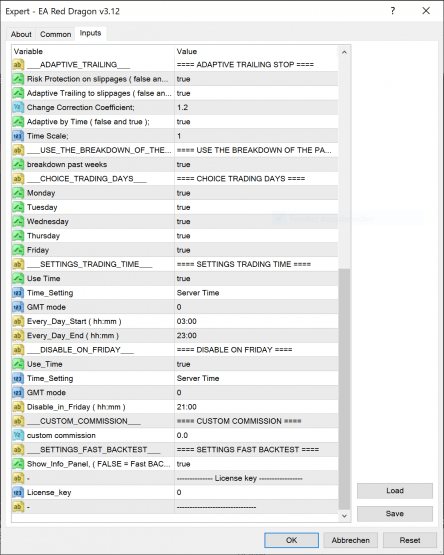Click the bool icon for breakdown past weeks
The width and height of the screenshot is (444, 555).
(x=18, y=165)
